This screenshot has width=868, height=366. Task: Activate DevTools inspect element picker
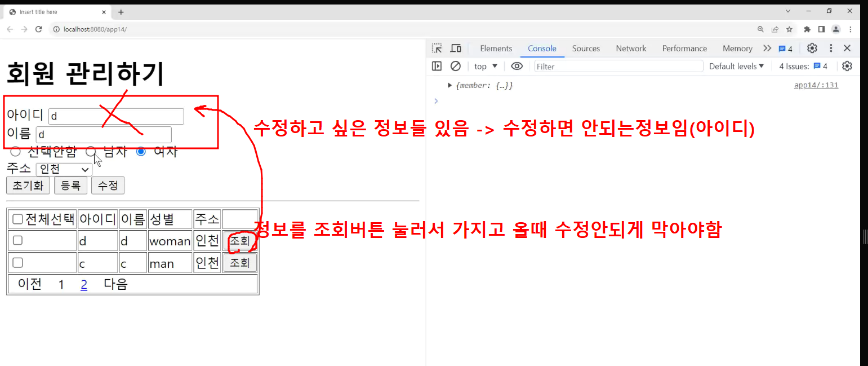point(437,48)
